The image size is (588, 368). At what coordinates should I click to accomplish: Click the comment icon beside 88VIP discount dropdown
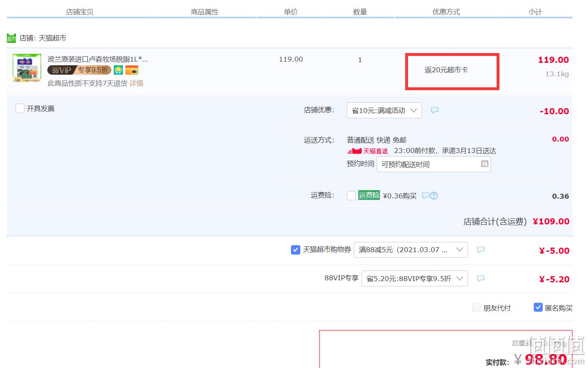481,278
